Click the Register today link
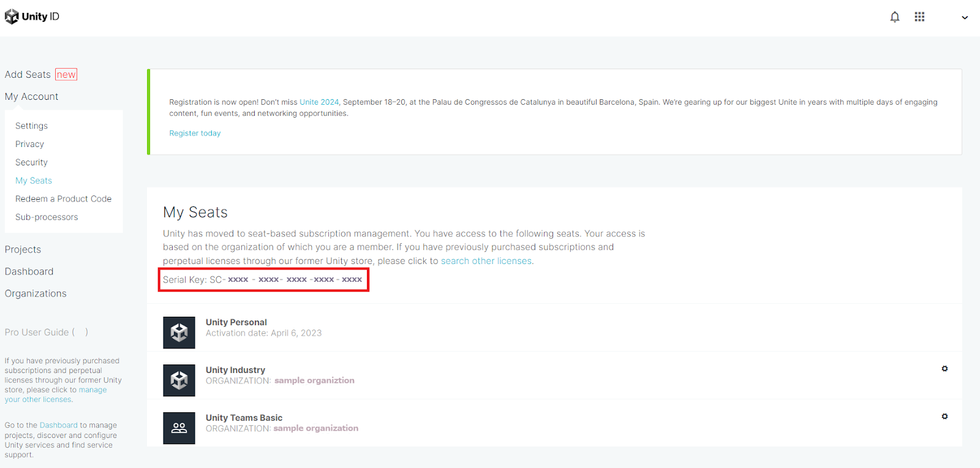This screenshot has height=468, width=980. [x=195, y=134]
